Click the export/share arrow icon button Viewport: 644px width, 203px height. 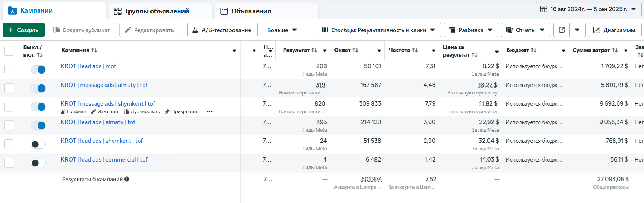click(562, 30)
